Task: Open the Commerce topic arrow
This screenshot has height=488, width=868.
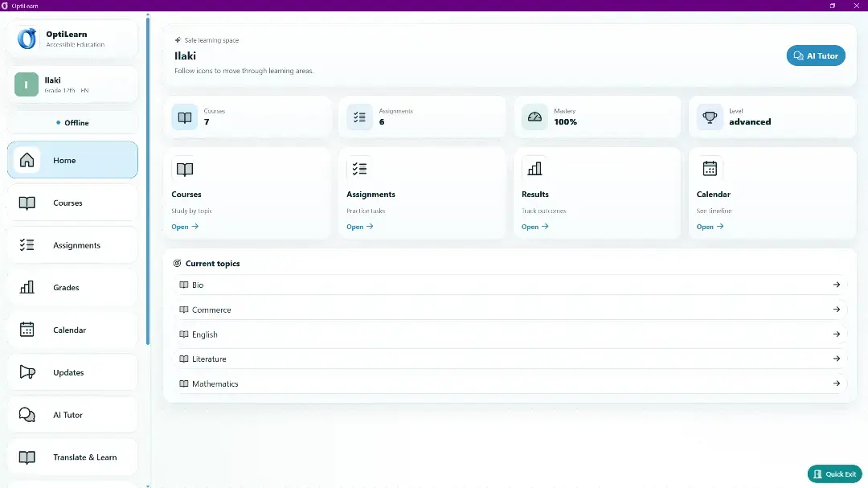Action: [837, 310]
